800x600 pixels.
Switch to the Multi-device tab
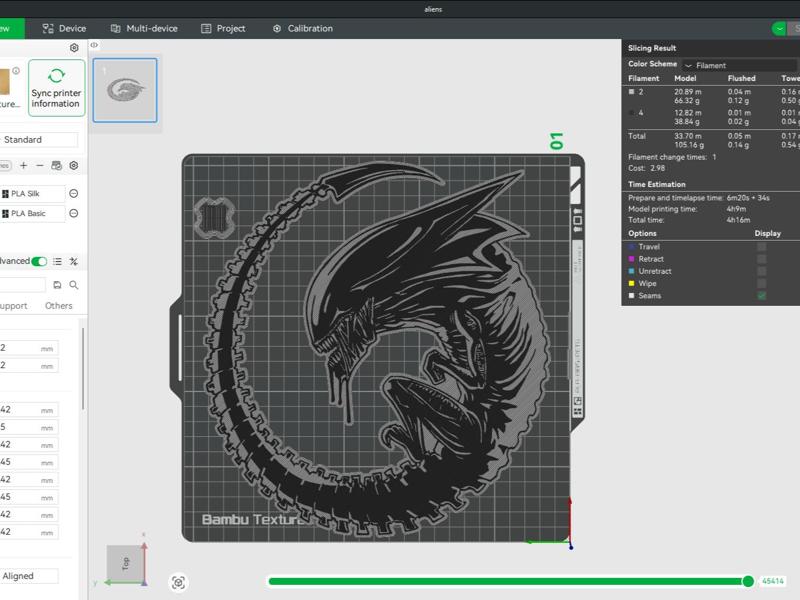tap(144, 29)
